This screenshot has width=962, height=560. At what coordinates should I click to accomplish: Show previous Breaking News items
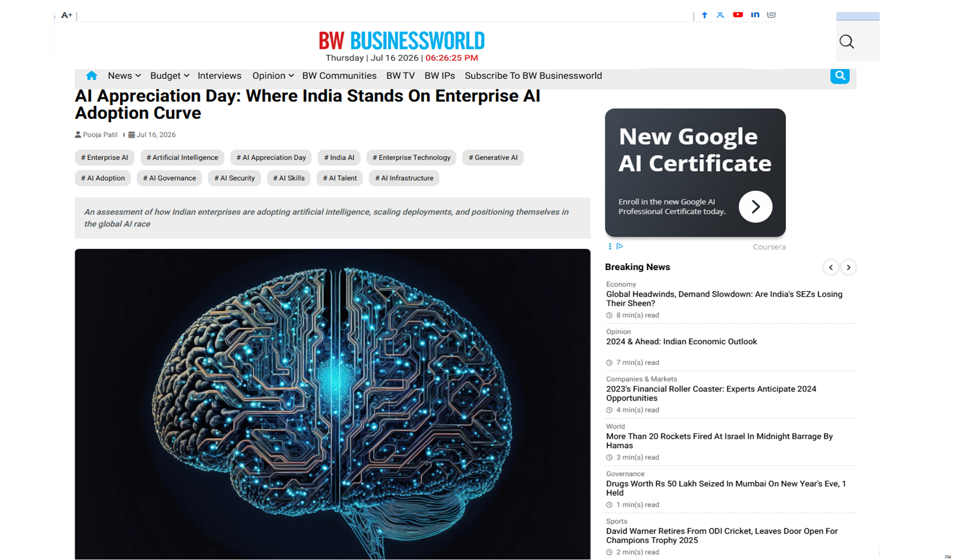pyautogui.click(x=831, y=267)
